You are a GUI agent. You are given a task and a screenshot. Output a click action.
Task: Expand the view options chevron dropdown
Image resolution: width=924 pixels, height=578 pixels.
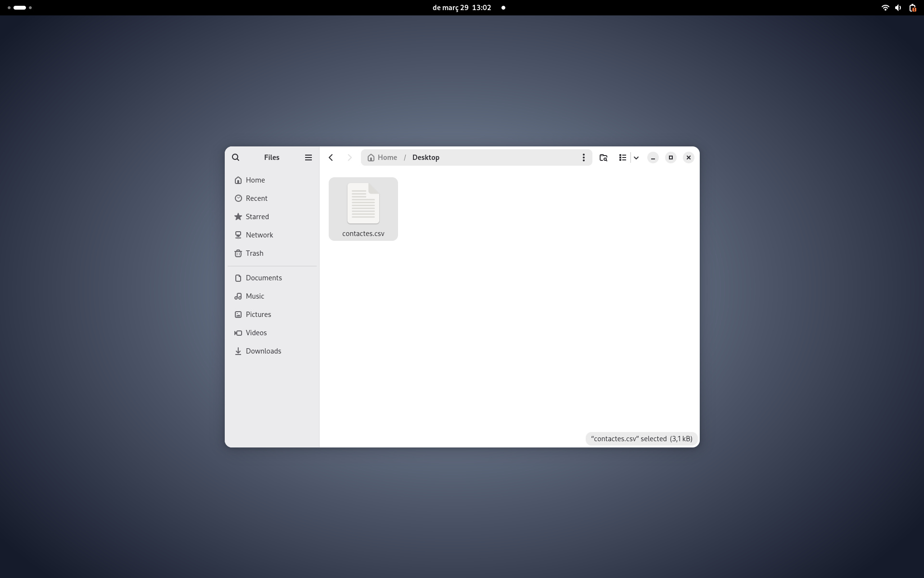(636, 158)
